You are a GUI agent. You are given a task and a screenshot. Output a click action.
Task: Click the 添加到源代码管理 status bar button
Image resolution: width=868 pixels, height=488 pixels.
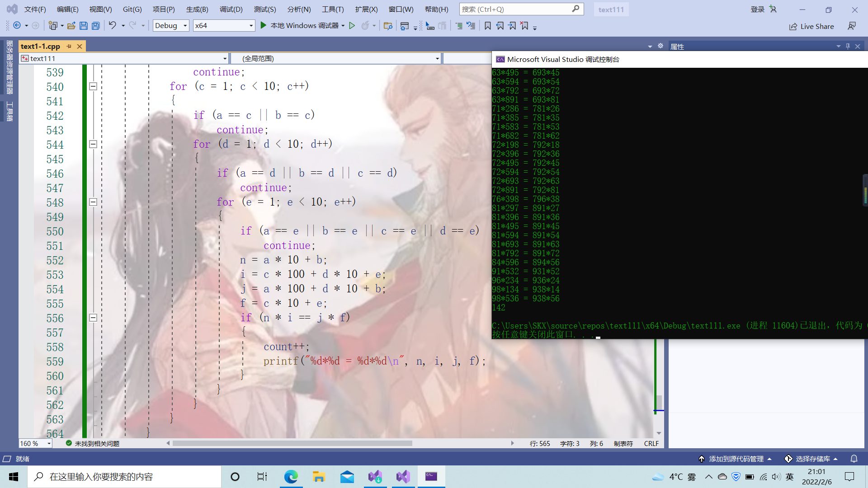coord(735,459)
